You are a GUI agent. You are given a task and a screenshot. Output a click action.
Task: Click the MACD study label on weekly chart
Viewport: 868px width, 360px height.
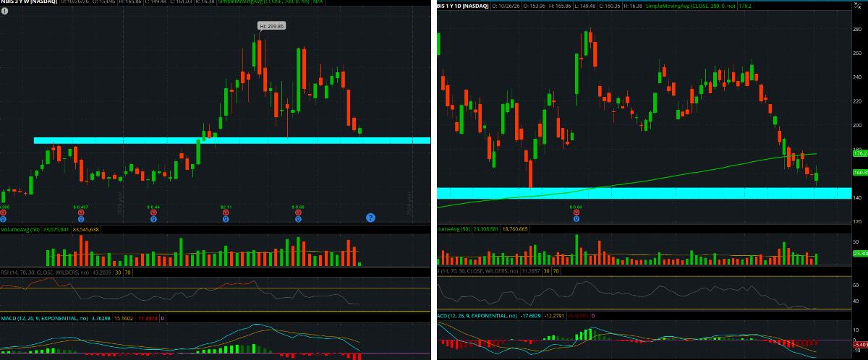[45, 318]
